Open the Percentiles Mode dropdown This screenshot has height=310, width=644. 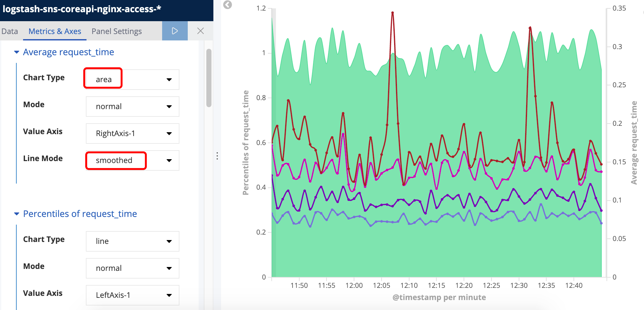(132, 268)
